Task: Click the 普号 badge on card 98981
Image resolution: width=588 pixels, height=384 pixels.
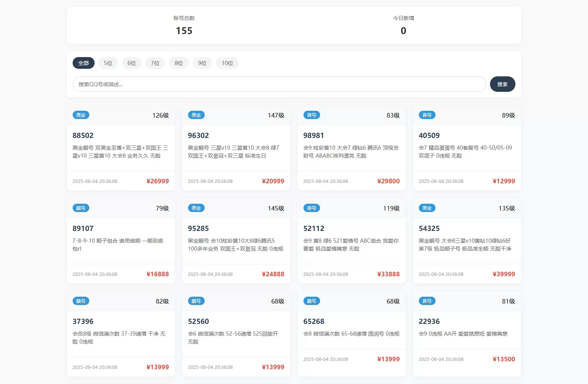Action: pyautogui.click(x=311, y=115)
